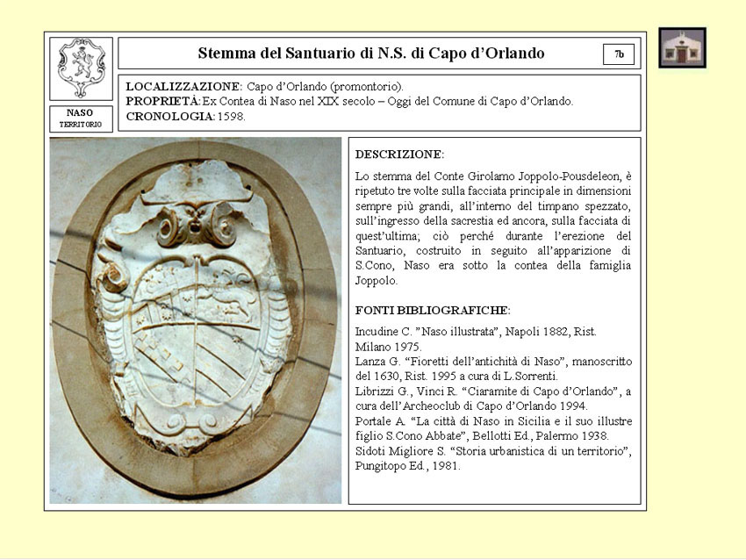Click the 'FONTI BIBLIOGRAFICHE:' heading
The width and height of the screenshot is (746, 560).
click(x=433, y=310)
